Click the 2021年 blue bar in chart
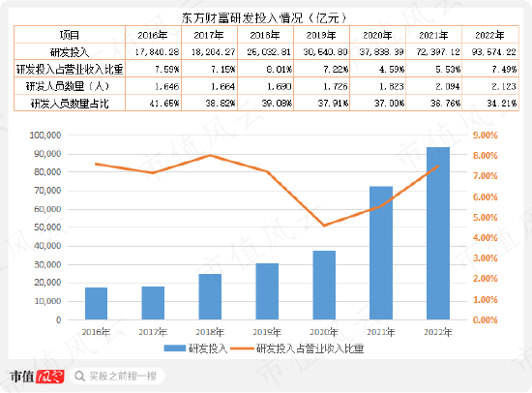This screenshot has width=532, height=393. pos(381,253)
